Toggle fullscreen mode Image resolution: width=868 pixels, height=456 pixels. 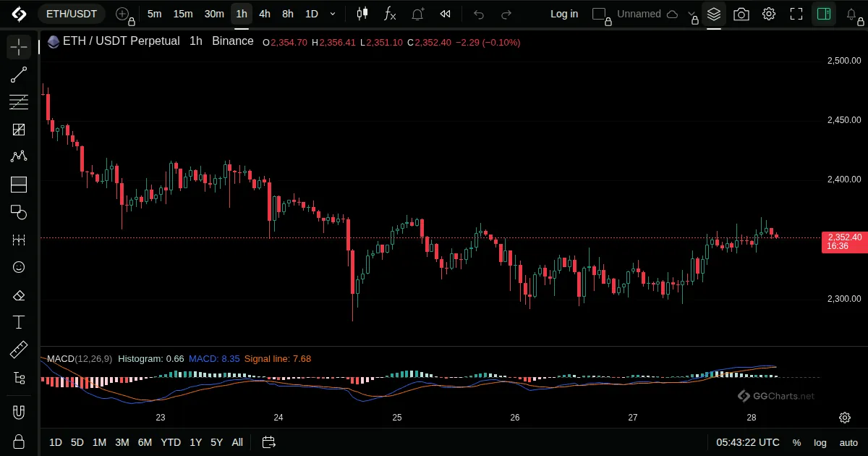pyautogui.click(x=796, y=14)
